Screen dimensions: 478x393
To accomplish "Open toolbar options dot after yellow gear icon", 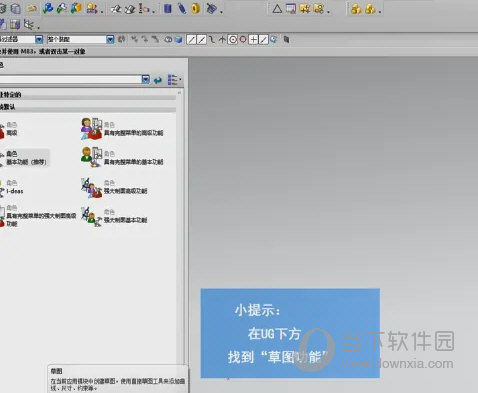I will [328, 12].
